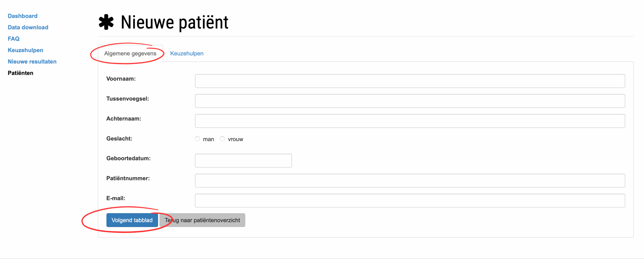
Task: Select the 'vrouw' radio button
Action: point(222,139)
